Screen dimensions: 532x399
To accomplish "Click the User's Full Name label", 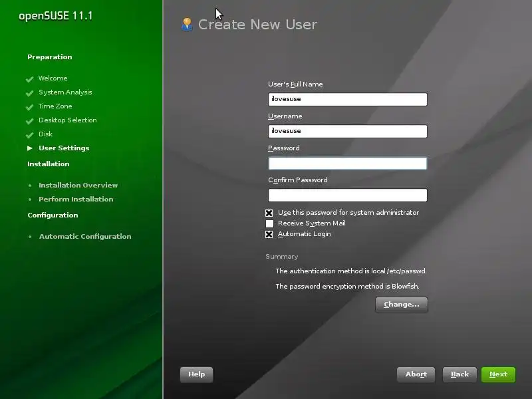I will [295, 84].
